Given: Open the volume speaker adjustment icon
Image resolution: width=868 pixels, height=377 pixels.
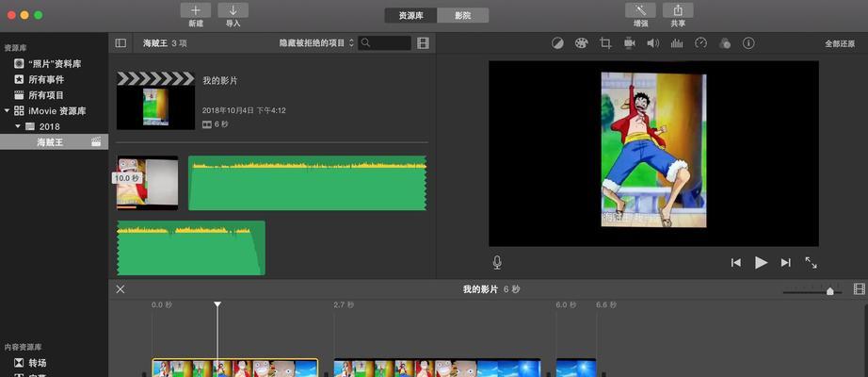Looking at the screenshot, I should [653, 43].
